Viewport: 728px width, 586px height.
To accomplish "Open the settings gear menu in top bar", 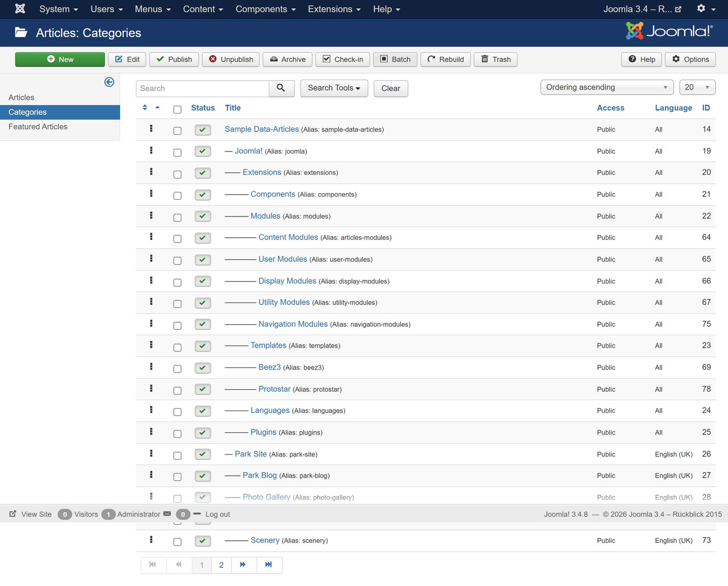I will pos(705,9).
